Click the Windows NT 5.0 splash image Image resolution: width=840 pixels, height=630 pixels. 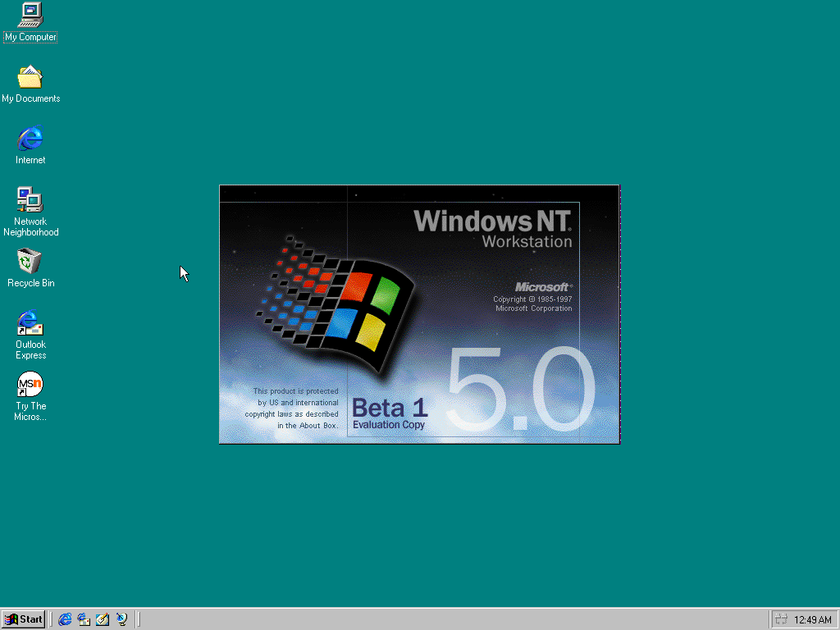[419, 314]
